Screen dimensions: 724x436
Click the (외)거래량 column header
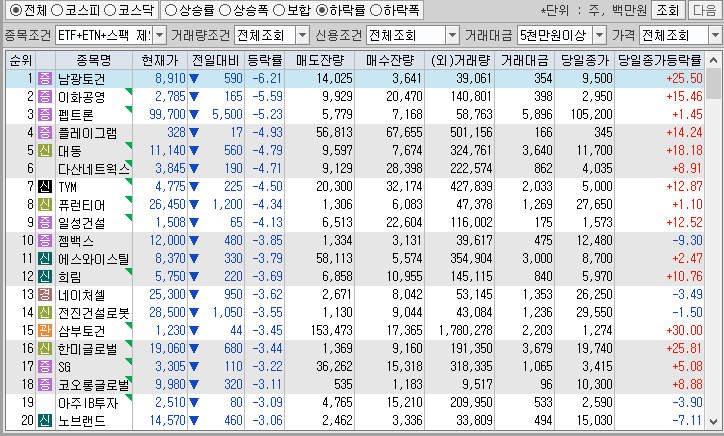pos(459,61)
